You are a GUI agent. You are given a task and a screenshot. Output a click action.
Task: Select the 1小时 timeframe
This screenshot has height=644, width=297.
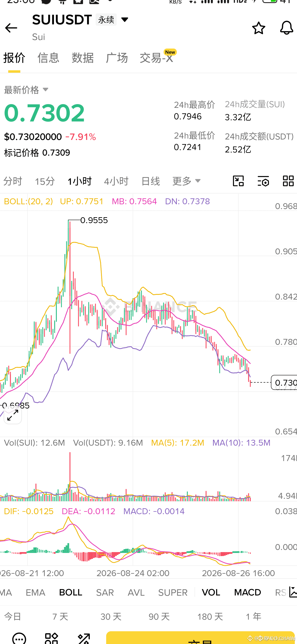point(80,181)
